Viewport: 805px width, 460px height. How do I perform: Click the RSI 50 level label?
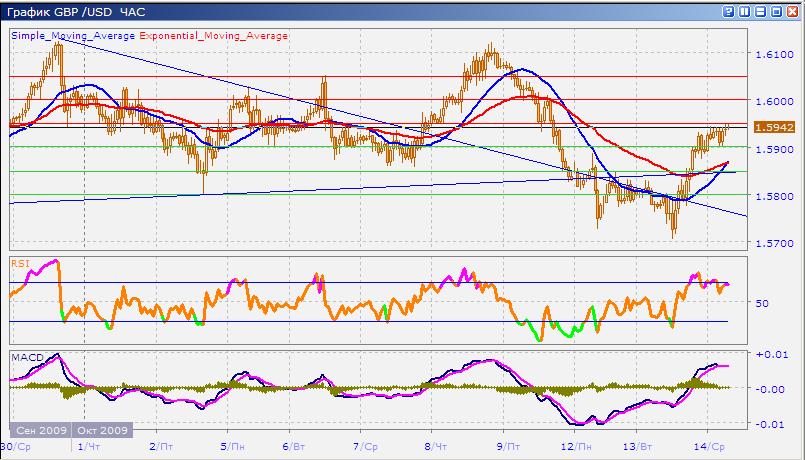click(x=762, y=303)
